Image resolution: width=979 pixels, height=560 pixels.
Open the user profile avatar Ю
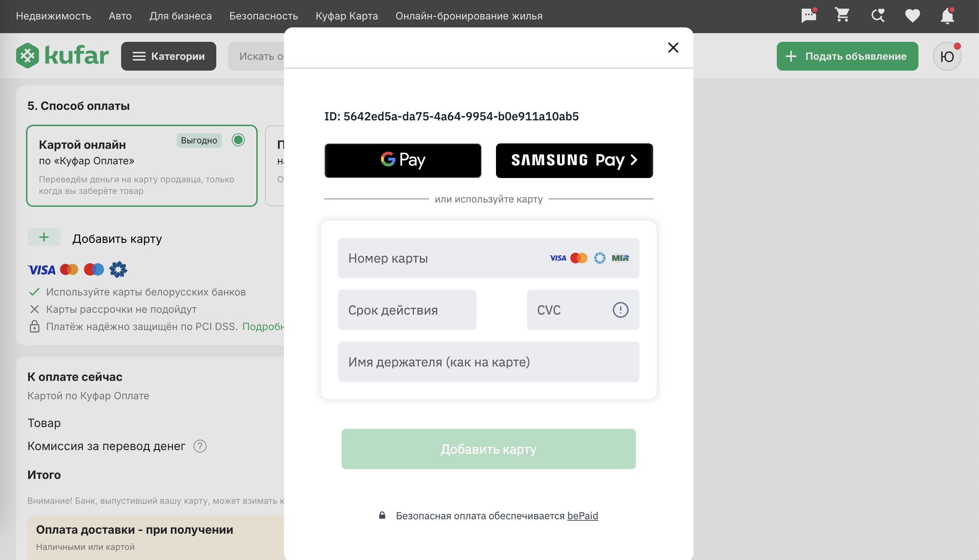pyautogui.click(x=947, y=56)
